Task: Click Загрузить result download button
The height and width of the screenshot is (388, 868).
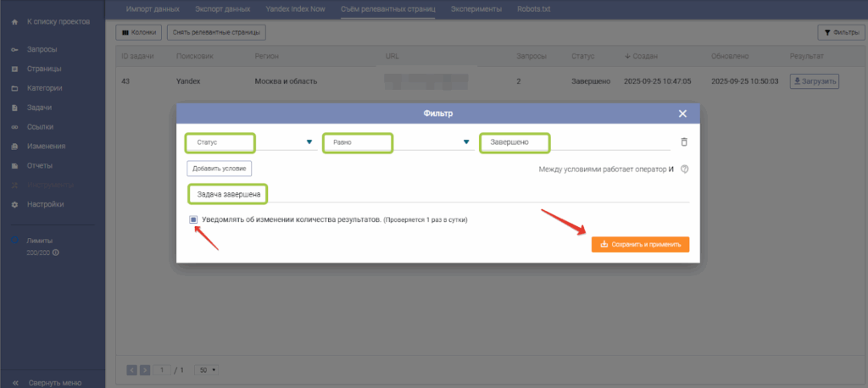Action: click(x=814, y=81)
